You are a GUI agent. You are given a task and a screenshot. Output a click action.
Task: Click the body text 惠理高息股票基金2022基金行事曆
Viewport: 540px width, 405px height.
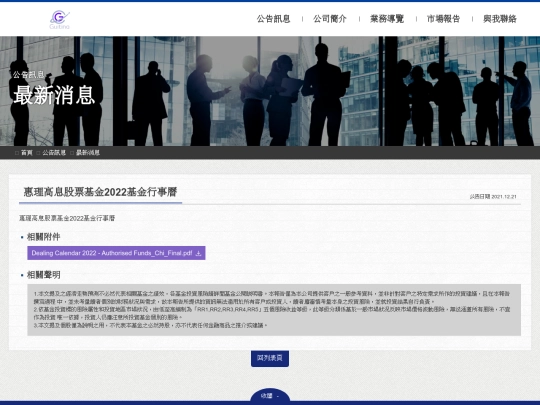67,218
